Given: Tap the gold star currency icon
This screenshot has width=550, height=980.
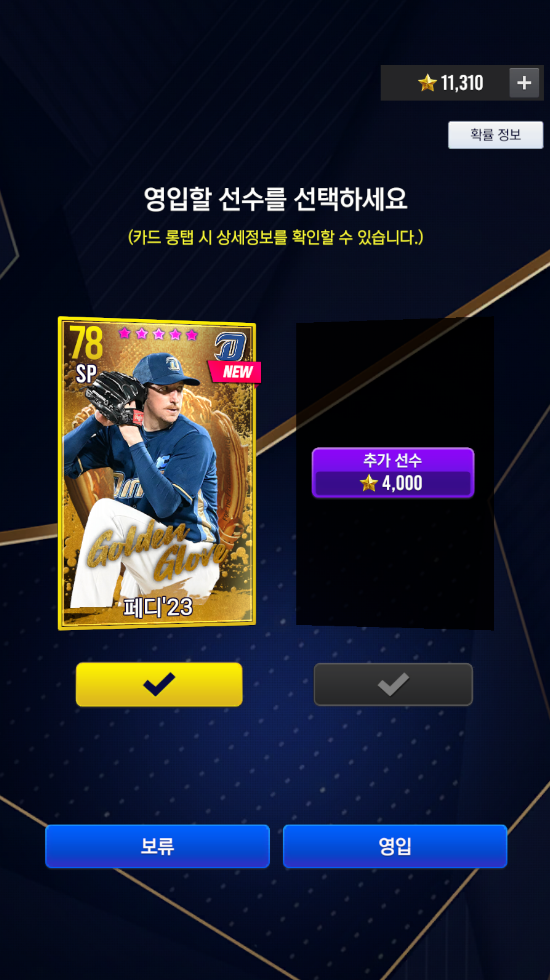Looking at the screenshot, I should (x=428, y=83).
